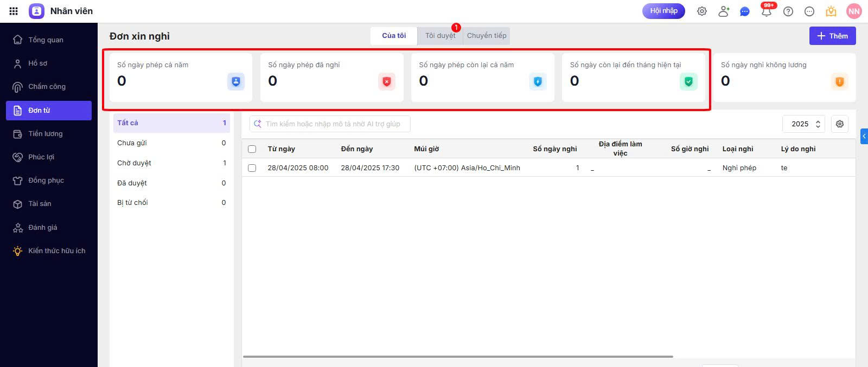Screen dimensions: 868x367
Task: Toggle the select-all header checkbox
Action: point(252,149)
